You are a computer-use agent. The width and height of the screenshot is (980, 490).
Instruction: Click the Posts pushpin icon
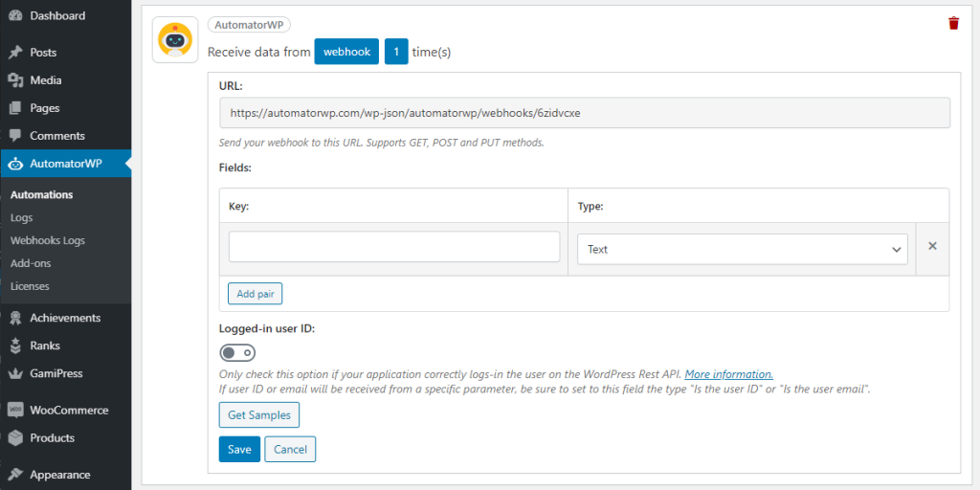(x=15, y=53)
